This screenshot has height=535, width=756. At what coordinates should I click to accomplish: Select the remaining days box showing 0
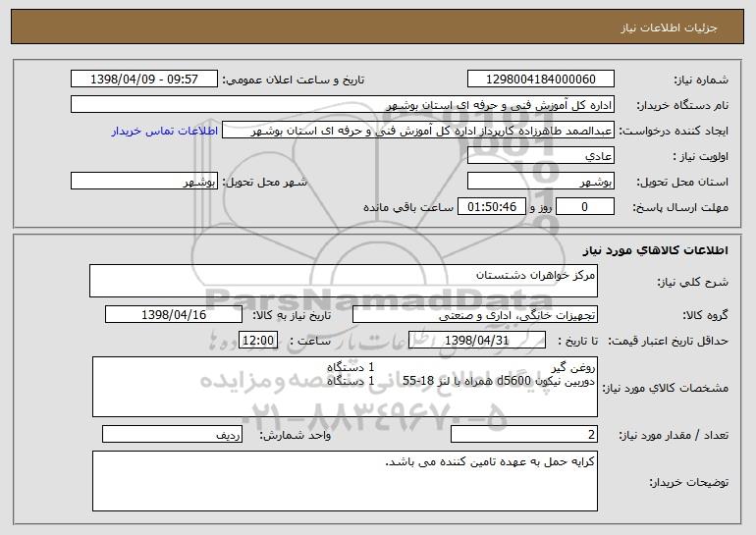tap(585, 207)
